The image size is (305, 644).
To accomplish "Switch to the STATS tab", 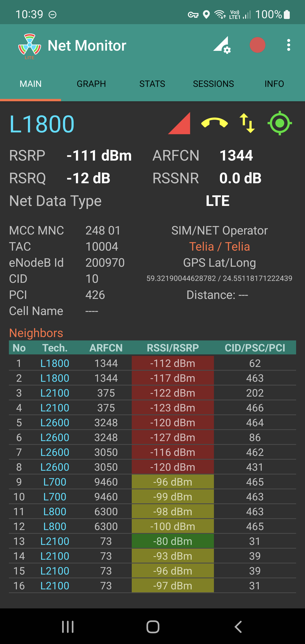I will coord(152,84).
